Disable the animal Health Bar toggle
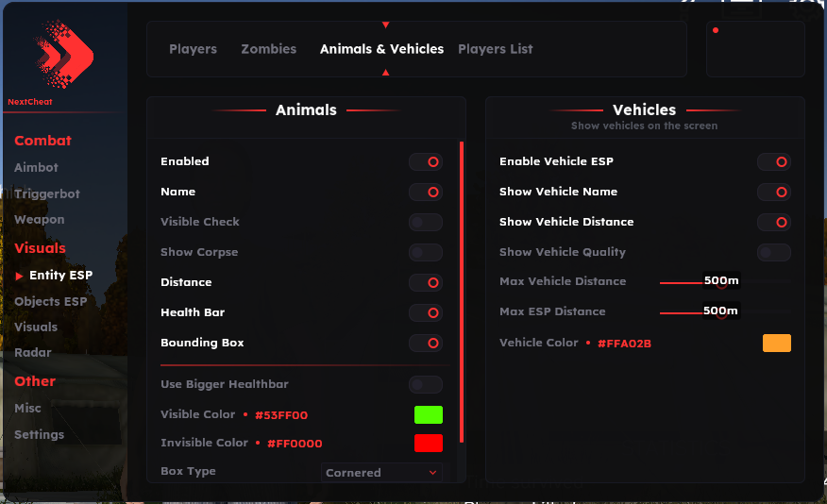827x504 pixels. [426, 313]
